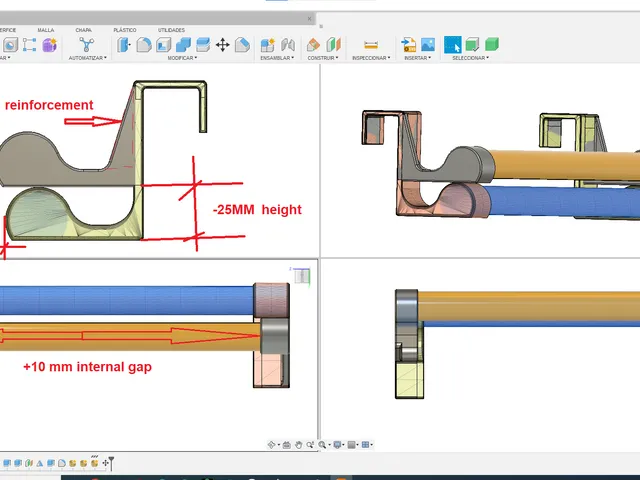Switch to the PLÁSTICO tab

pyautogui.click(x=125, y=30)
